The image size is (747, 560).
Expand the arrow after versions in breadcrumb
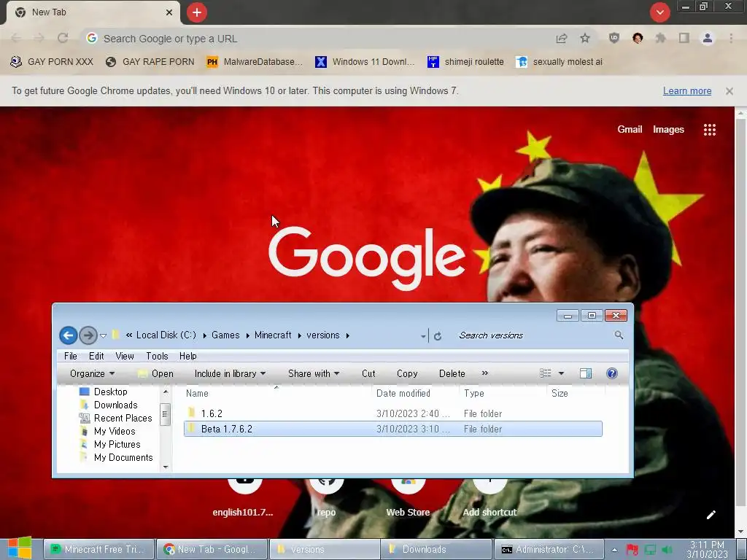click(348, 335)
